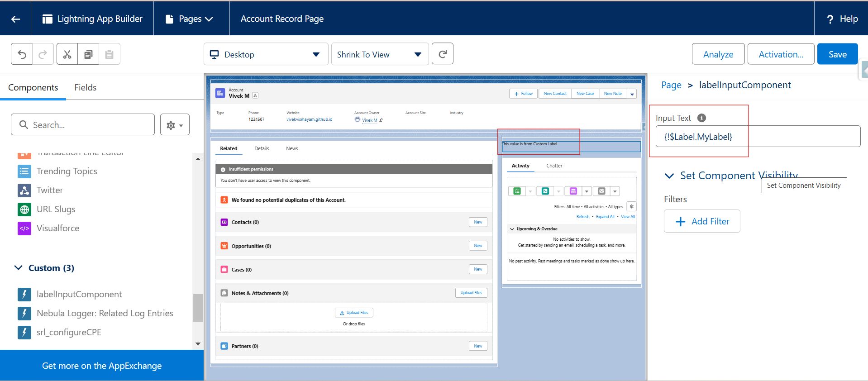Open the Shrink To View dropdown
Image resolution: width=868 pixels, height=381 pixels.
[x=380, y=54]
